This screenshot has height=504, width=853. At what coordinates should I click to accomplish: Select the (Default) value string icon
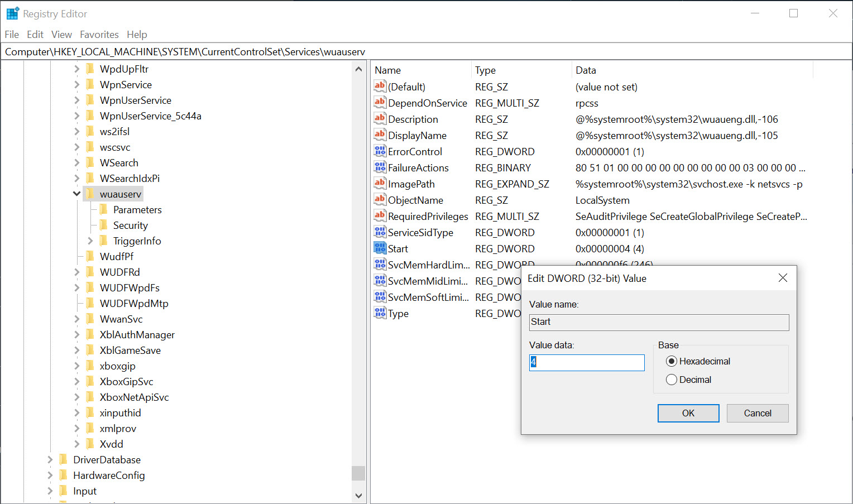380,86
